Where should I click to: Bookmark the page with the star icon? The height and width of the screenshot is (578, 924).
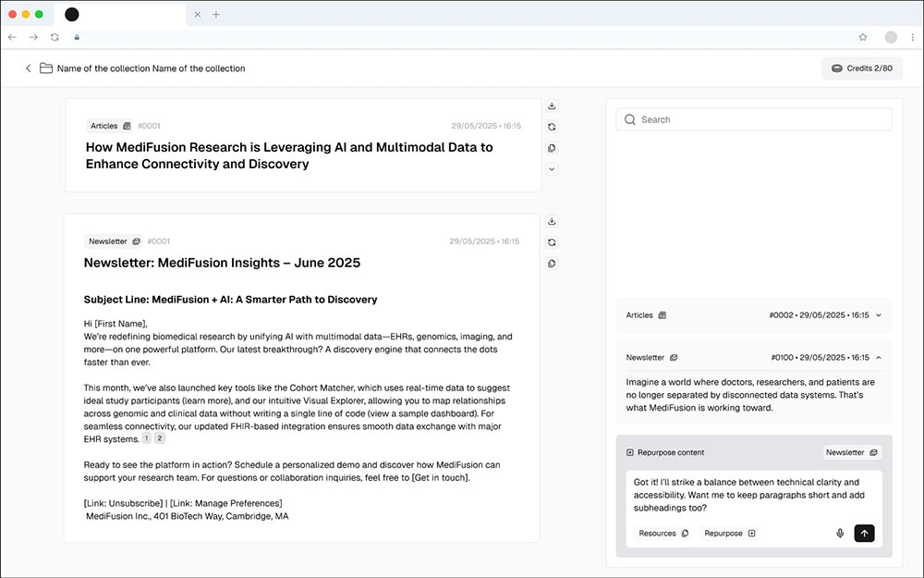(863, 37)
